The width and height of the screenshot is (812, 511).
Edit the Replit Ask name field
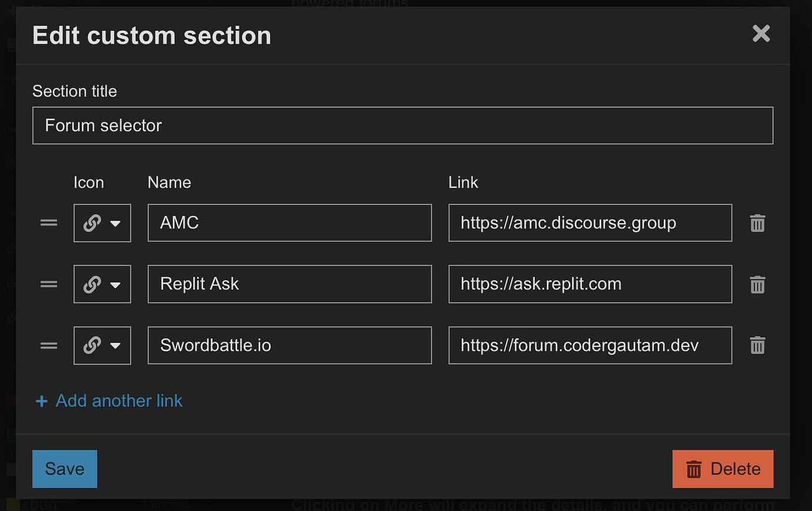290,284
